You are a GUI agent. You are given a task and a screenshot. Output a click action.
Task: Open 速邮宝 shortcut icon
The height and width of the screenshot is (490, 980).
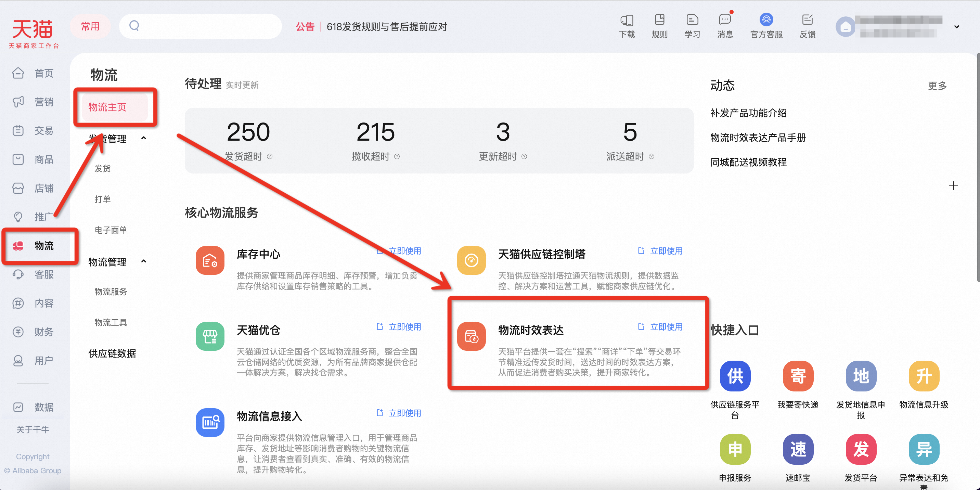(x=798, y=449)
